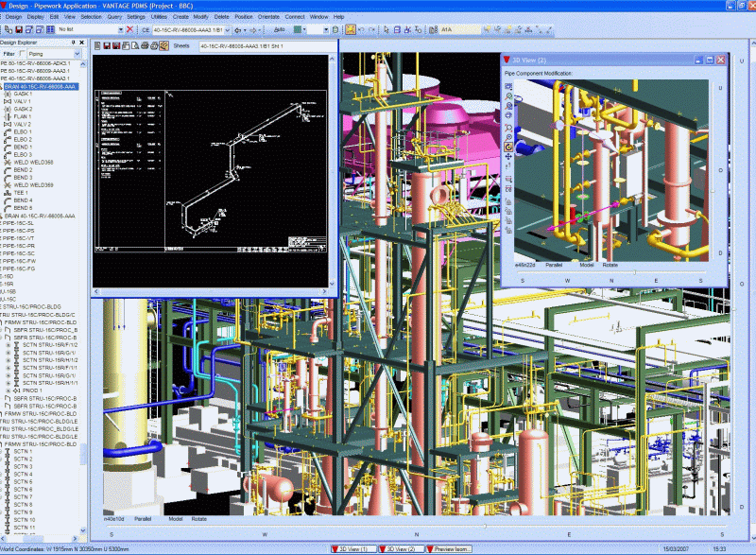Click a zoom icon in 3D View (2) side toolbar
This screenshot has width=756, height=555.
(507, 96)
